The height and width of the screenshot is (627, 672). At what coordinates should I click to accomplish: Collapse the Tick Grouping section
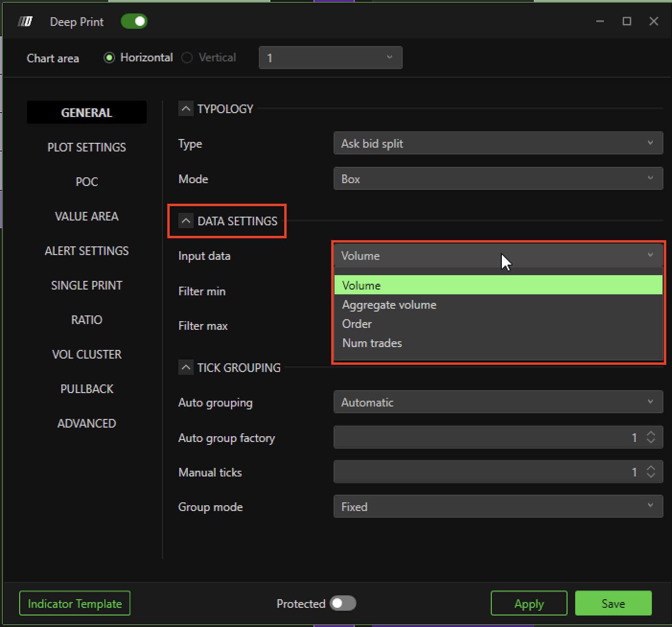tap(186, 368)
